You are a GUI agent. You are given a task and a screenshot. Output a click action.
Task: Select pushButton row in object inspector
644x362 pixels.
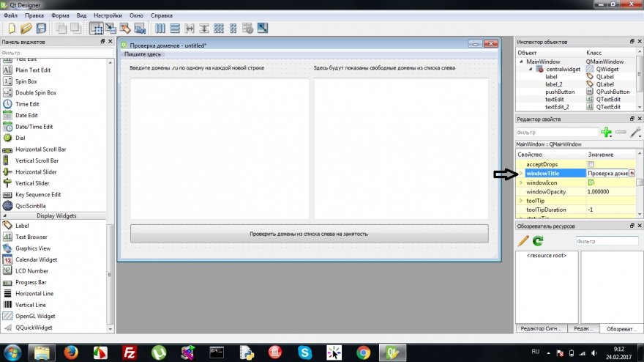point(576,92)
